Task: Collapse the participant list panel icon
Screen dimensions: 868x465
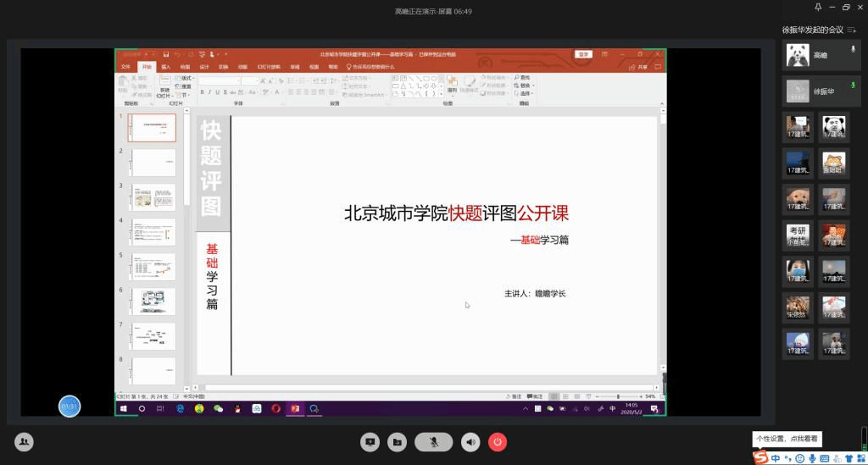Action: pos(852,30)
